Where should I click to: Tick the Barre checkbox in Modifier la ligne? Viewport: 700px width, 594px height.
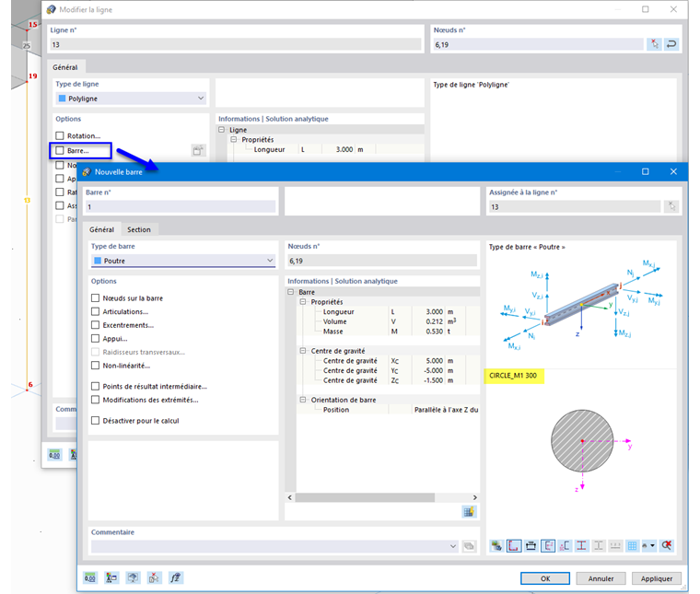click(x=60, y=150)
